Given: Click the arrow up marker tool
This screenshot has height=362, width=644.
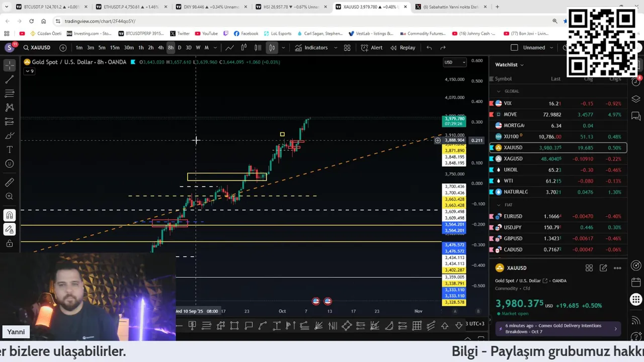Looking at the screenshot, I should tap(445, 326).
